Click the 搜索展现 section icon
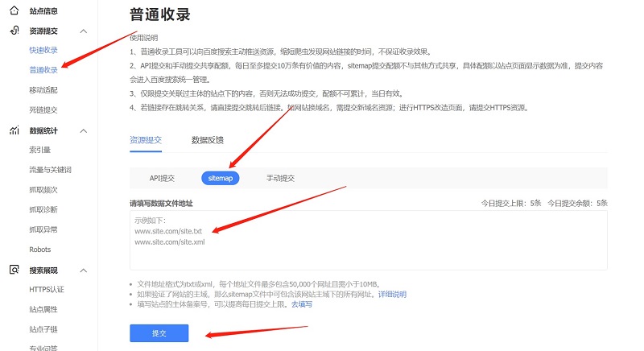 (14, 270)
